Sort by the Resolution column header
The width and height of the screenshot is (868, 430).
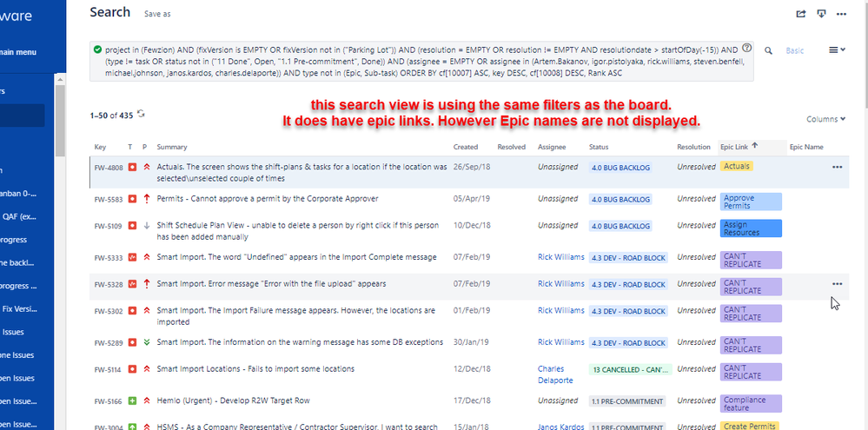(x=693, y=147)
